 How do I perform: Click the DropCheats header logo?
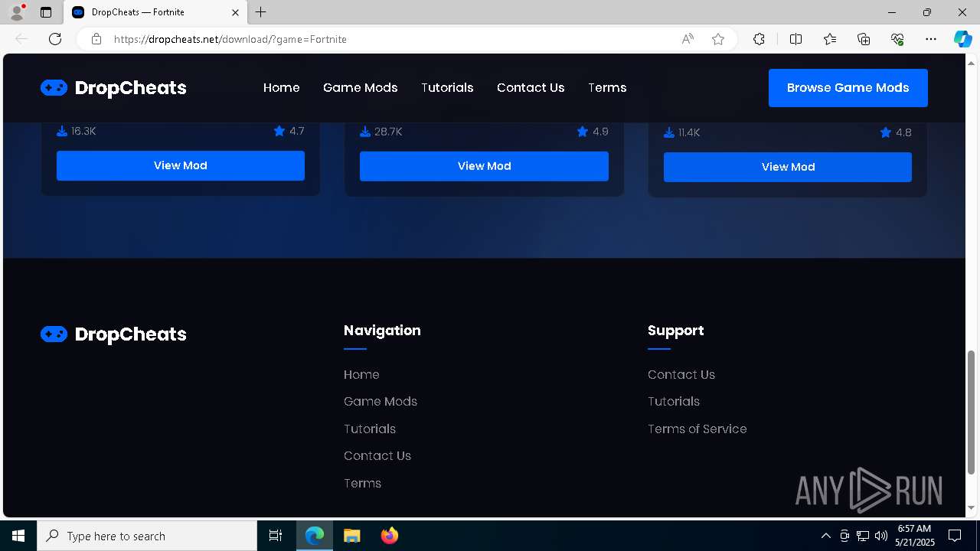[x=113, y=88]
